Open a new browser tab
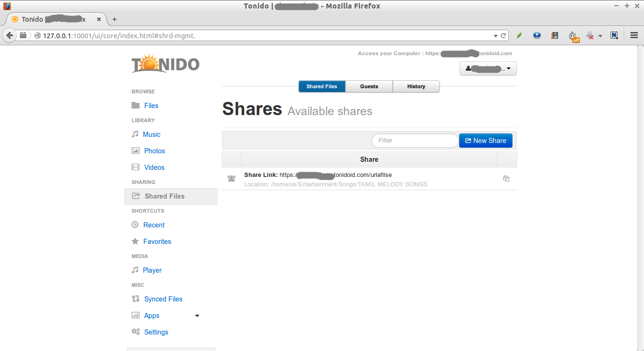Image resolution: width=644 pixels, height=351 pixels. click(x=115, y=19)
